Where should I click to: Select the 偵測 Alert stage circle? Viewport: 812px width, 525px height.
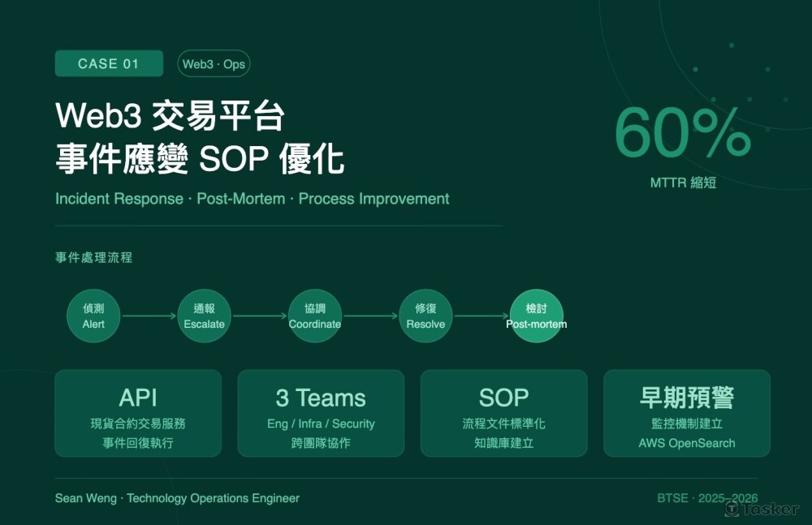(93, 316)
